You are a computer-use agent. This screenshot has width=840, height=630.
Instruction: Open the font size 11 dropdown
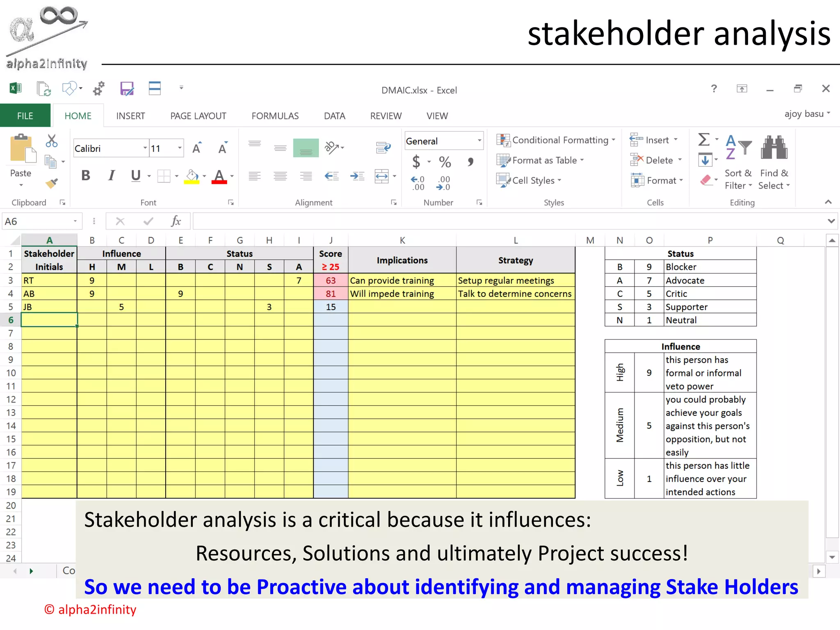tap(180, 148)
